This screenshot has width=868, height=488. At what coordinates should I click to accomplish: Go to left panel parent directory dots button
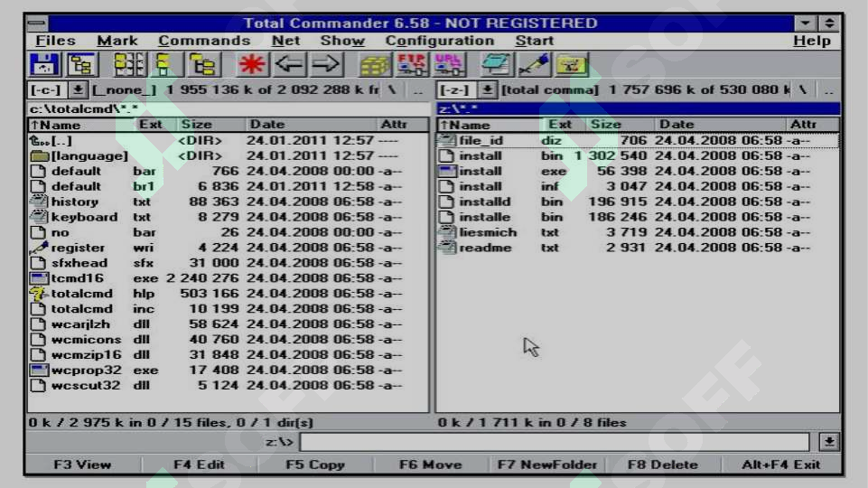click(x=417, y=89)
